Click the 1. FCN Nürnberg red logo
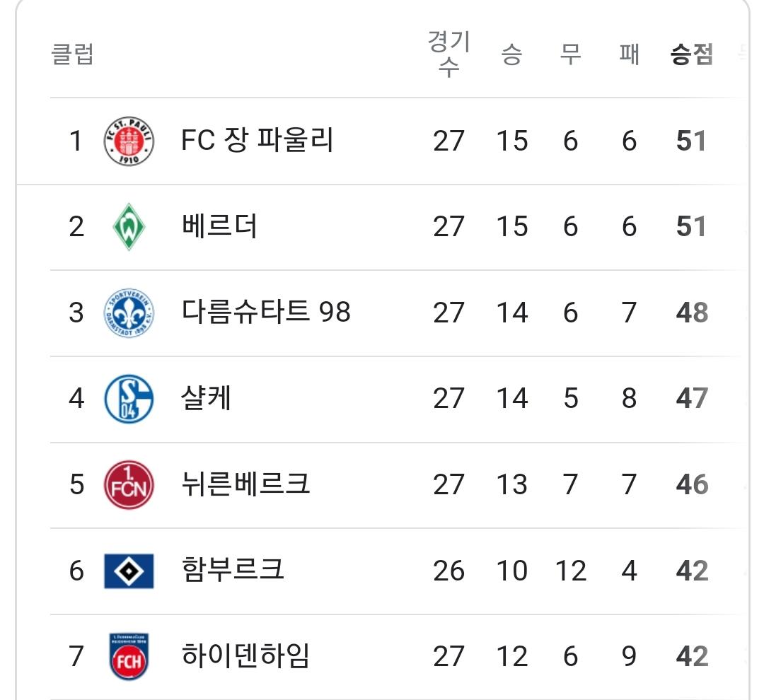The height and width of the screenshot is (700, 764). tap(129, 484)
